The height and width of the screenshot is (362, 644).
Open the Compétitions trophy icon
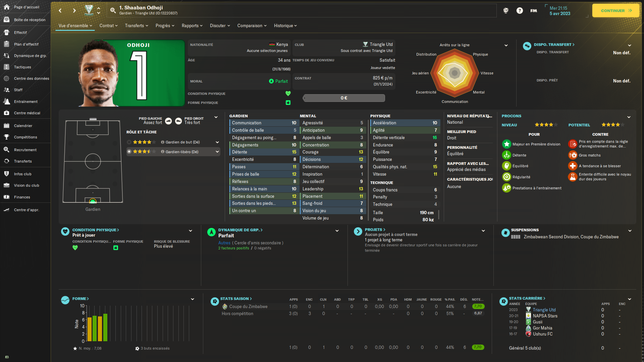7,137
